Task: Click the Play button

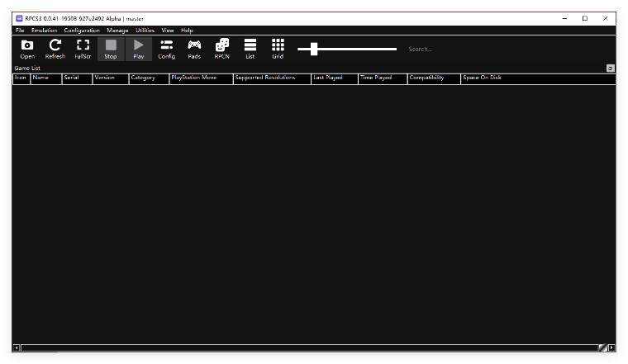Action: 139,50
